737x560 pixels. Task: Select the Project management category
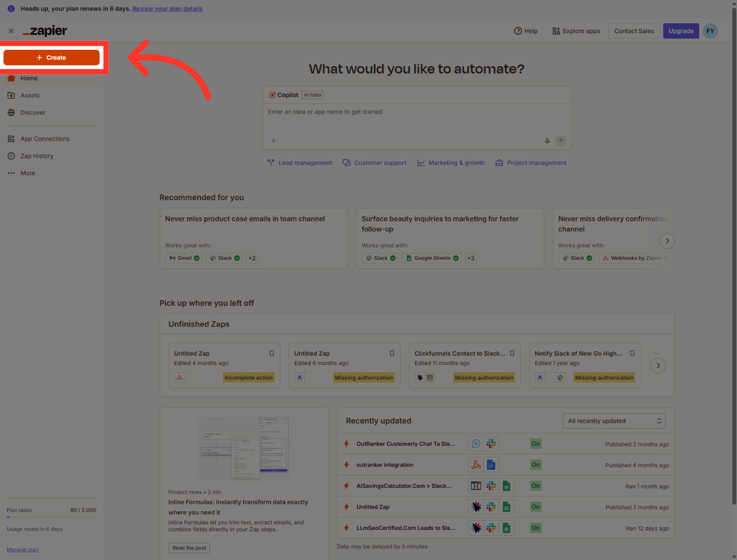tap(531, 163)
